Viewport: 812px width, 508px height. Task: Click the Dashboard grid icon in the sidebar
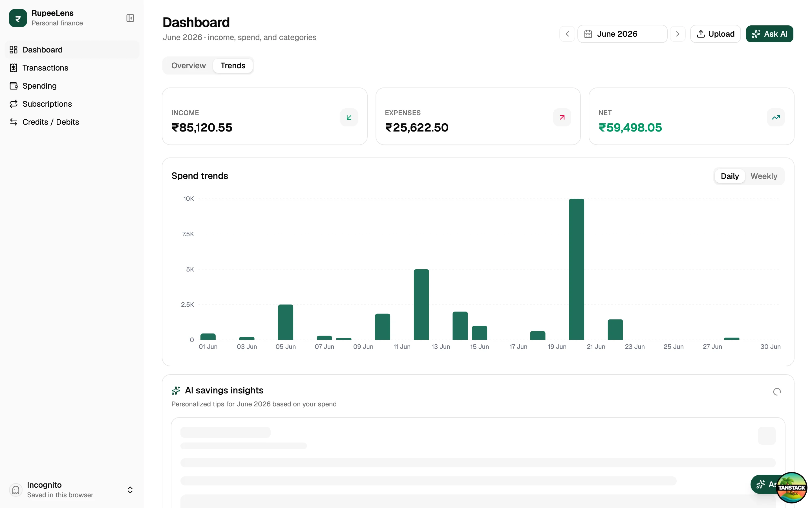(14, 50)
